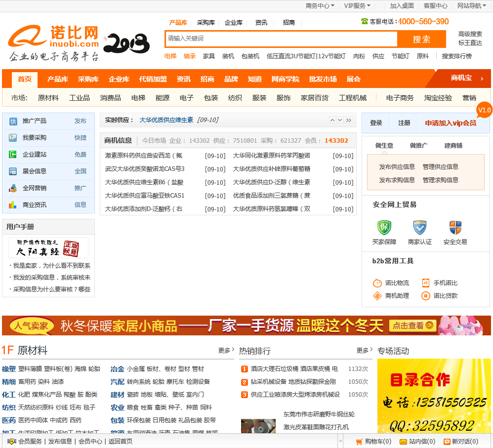Viewport: 493px width, 448px height.
Task: Click the 会员服务 icon in bottom bar
Action: tap(12, 442)
